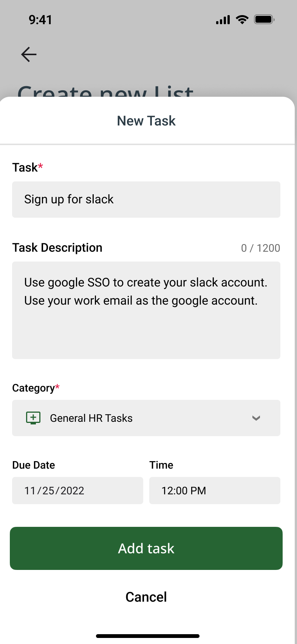297x644 pixels.
Task: Focus the Task field with 'Sign up for slack'
Action: (146, 200)
